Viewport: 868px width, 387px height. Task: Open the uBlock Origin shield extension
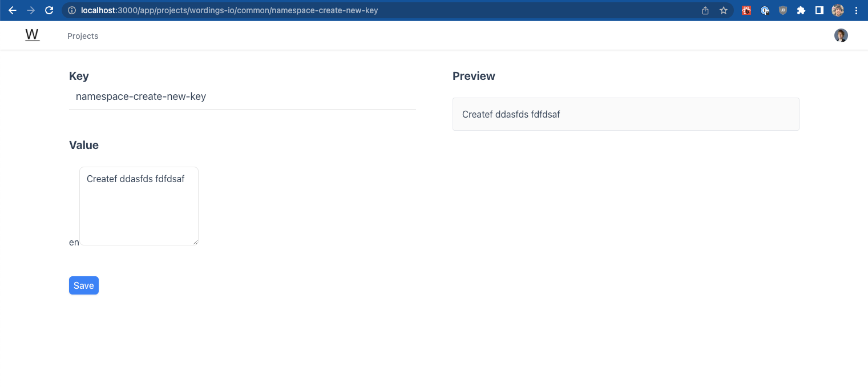(x=783, y=10)
